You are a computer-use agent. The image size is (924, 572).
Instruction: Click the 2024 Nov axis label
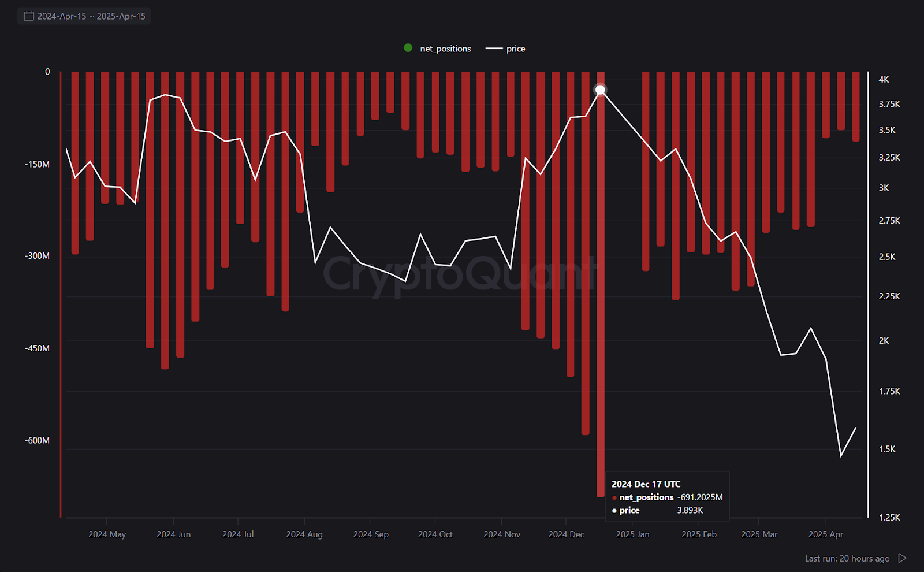[x=502, y=534]
